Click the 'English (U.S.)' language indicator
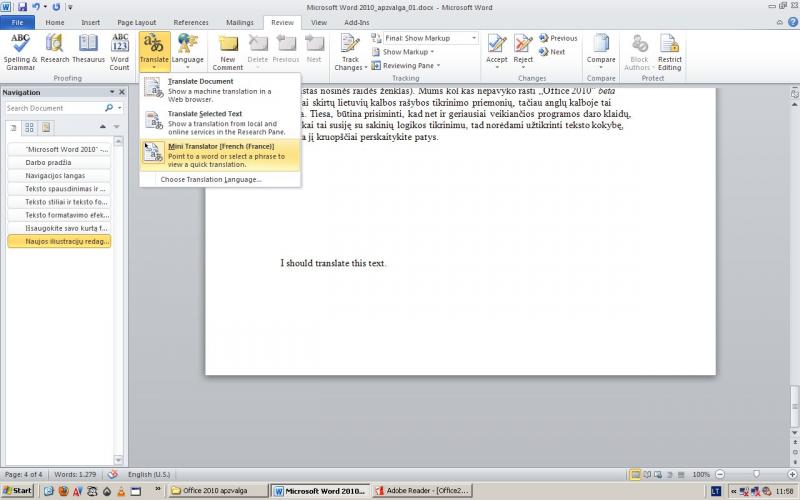 tap(148, 474)
